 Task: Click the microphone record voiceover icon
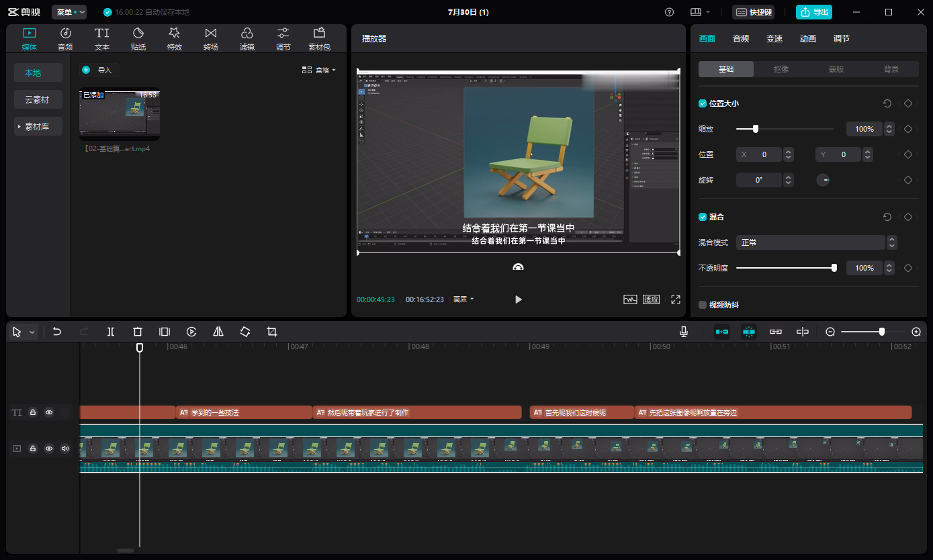point(683,332)
